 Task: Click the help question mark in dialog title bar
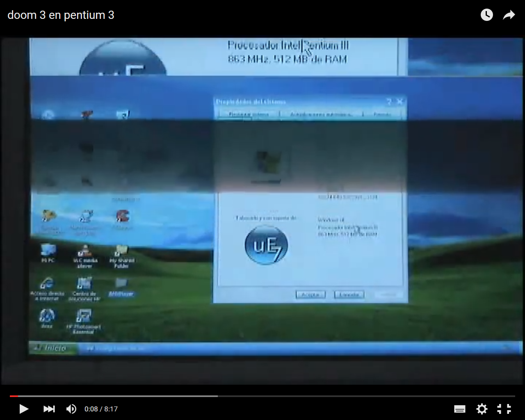click(389, 101)
